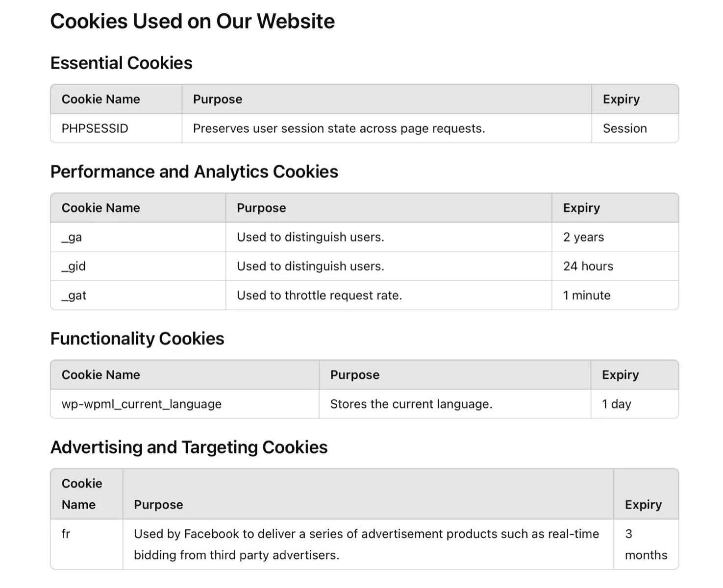Select the fr cookie name cell

pyautogui.click(x=66, y=534)
